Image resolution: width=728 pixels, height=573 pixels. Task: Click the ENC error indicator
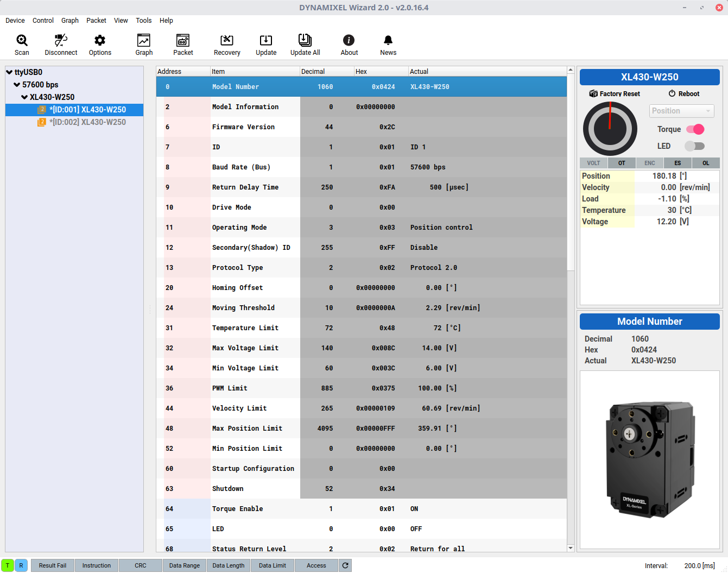(x=650, y=163)
